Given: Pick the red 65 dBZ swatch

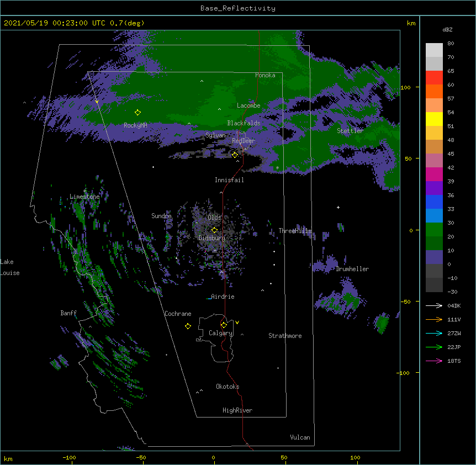Looking at the screenshot, I should 434,78.
